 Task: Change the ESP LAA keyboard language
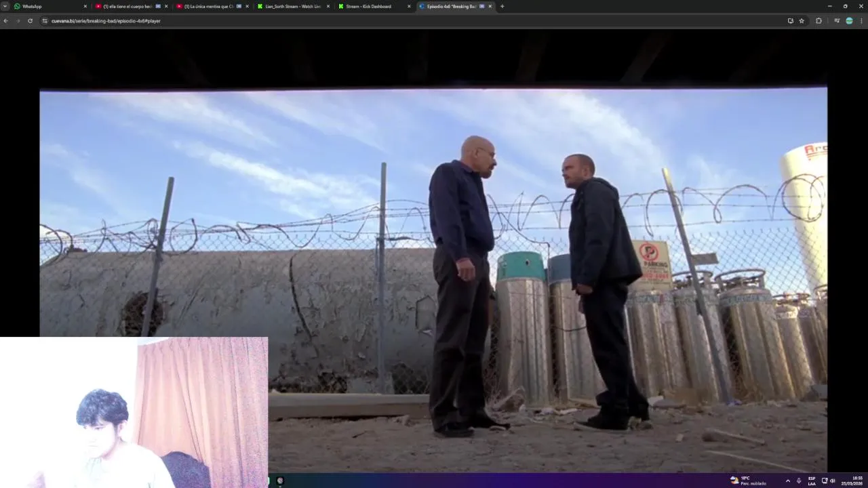812,481
